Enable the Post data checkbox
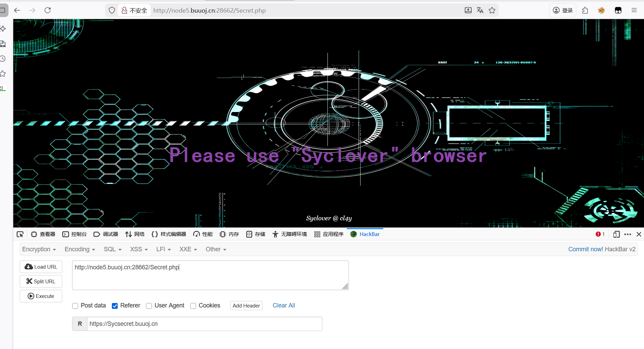Screen dimensions: 644x349 75,306
